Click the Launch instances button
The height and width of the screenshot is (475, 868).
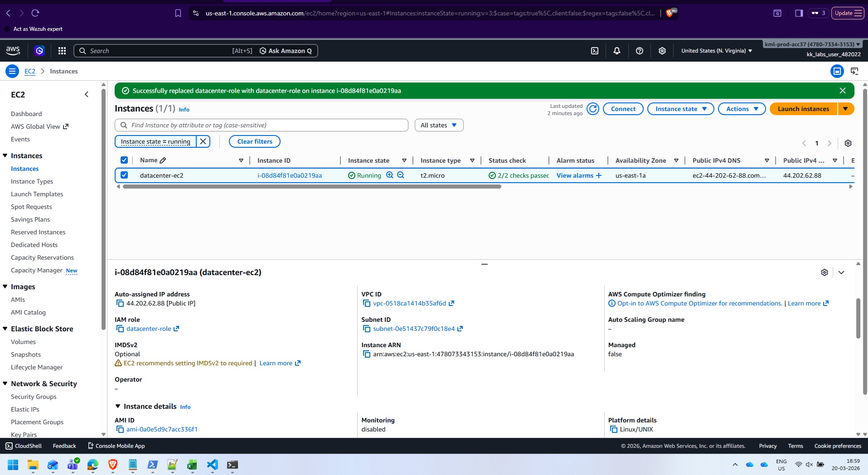click(x=803, y=109)
